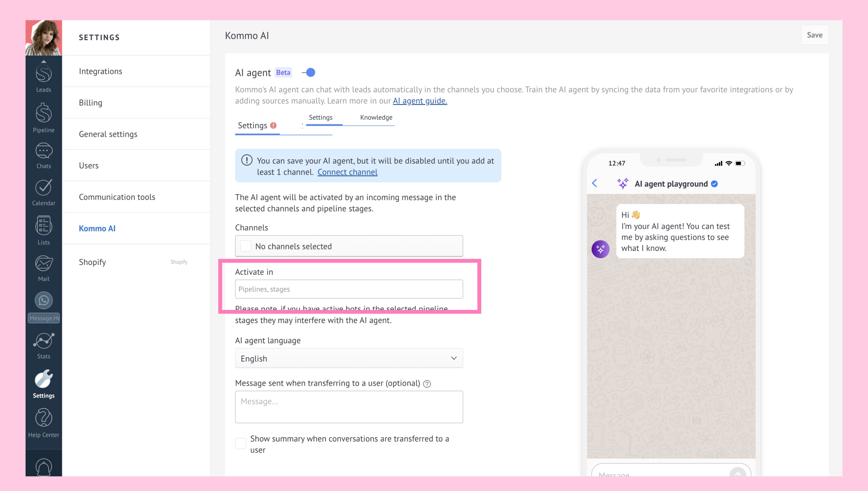Click the Kommo AI page title
868x491 pixels.
coord(247,36)
